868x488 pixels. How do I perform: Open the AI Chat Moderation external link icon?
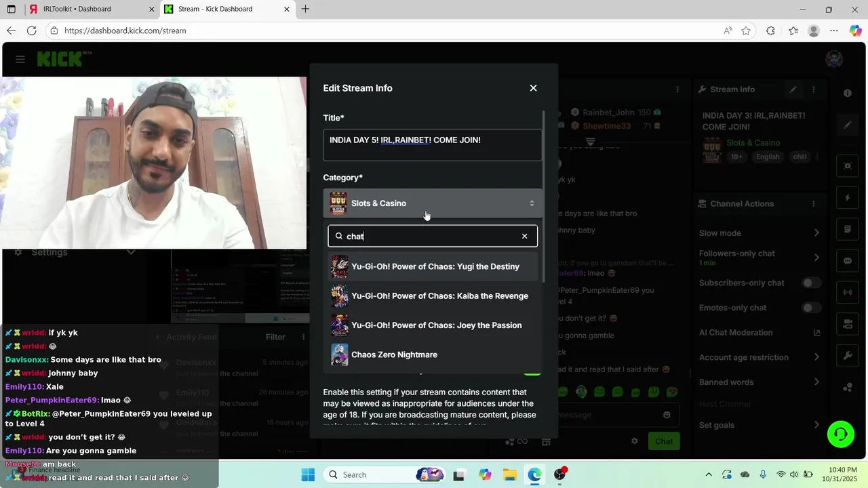coord(817,333)
